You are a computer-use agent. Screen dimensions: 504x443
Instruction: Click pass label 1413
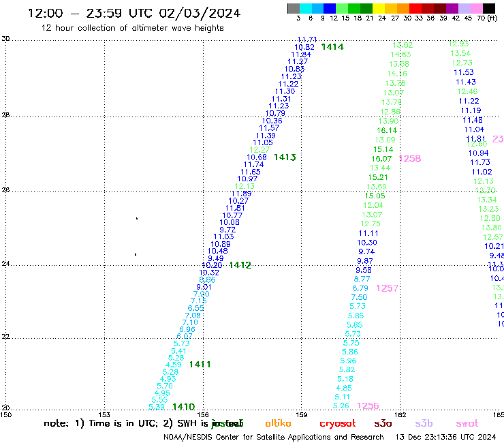click(x=285, y=157)
